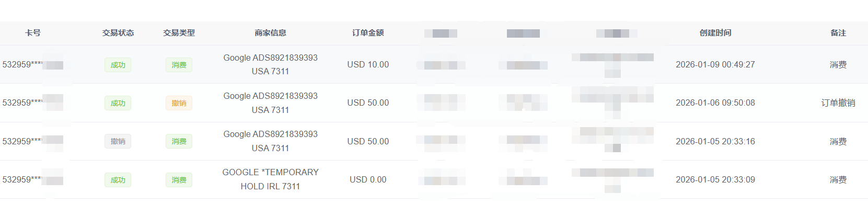Click 消费 type tag in the USD 10.00 row

(179, 65)
